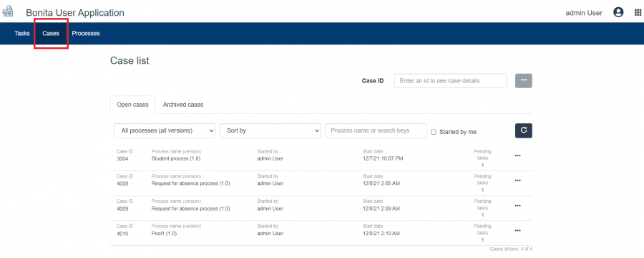
Task: Click pending tasks count for case 3004
Action: point(482,166)
